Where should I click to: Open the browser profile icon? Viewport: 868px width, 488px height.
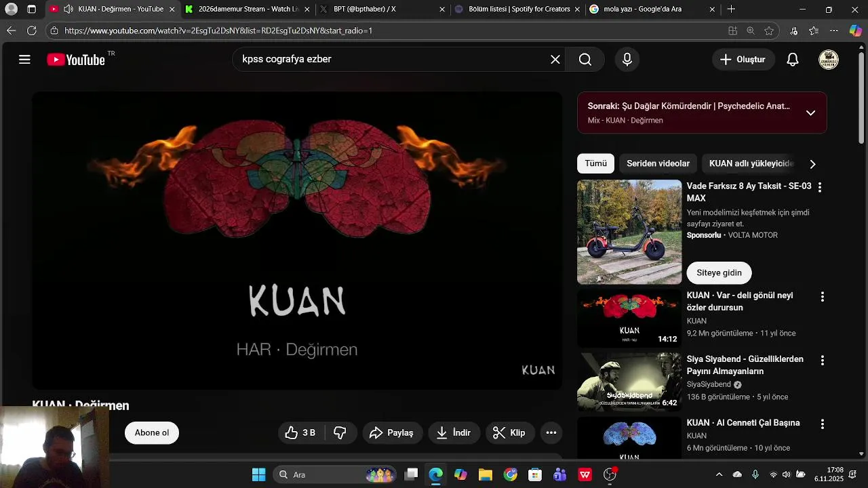pyautogui.click(x=11, y=9)
